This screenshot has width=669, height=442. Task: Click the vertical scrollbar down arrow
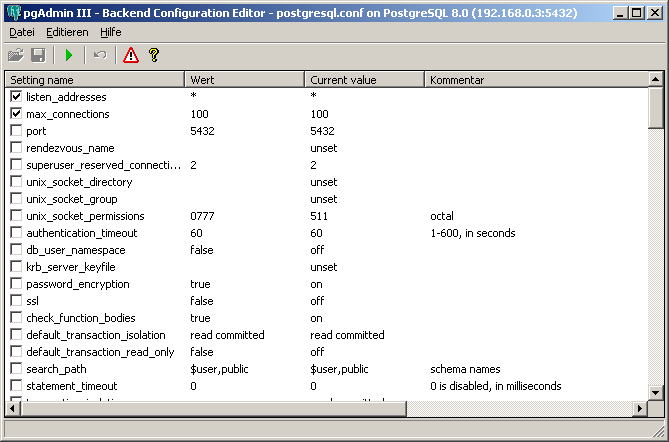point(655,392)
